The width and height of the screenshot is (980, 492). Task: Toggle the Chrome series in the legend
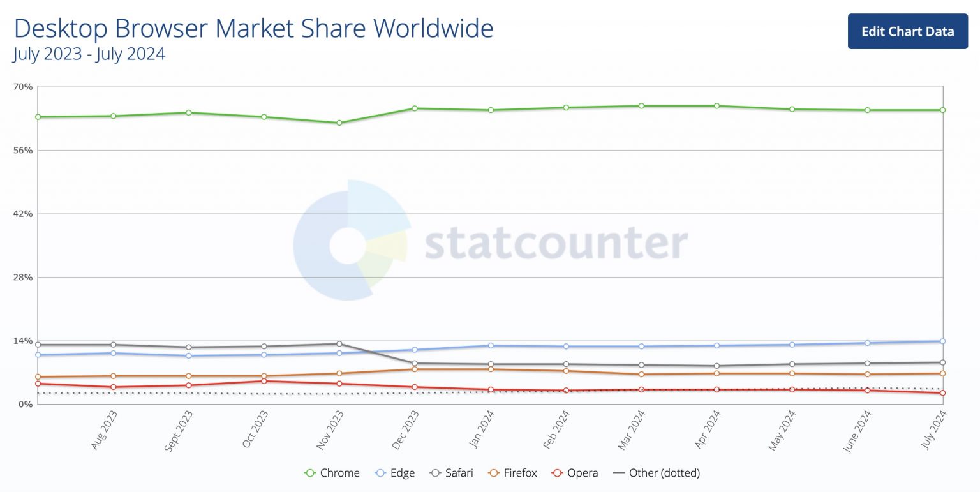pos(332,473)
